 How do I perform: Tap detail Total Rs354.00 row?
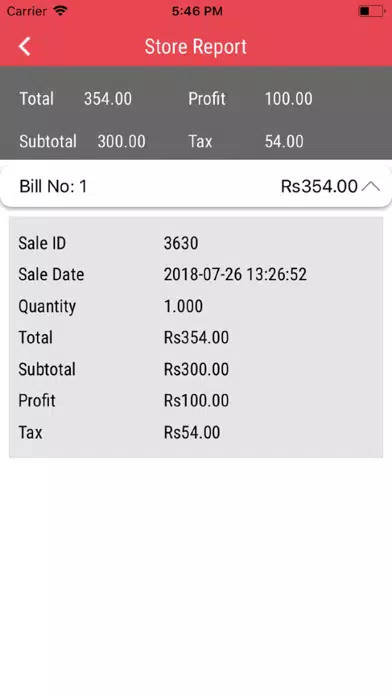196,337
